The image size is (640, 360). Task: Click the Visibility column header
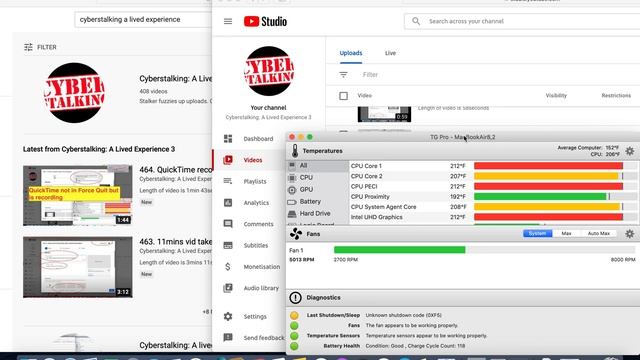[556, 96]
